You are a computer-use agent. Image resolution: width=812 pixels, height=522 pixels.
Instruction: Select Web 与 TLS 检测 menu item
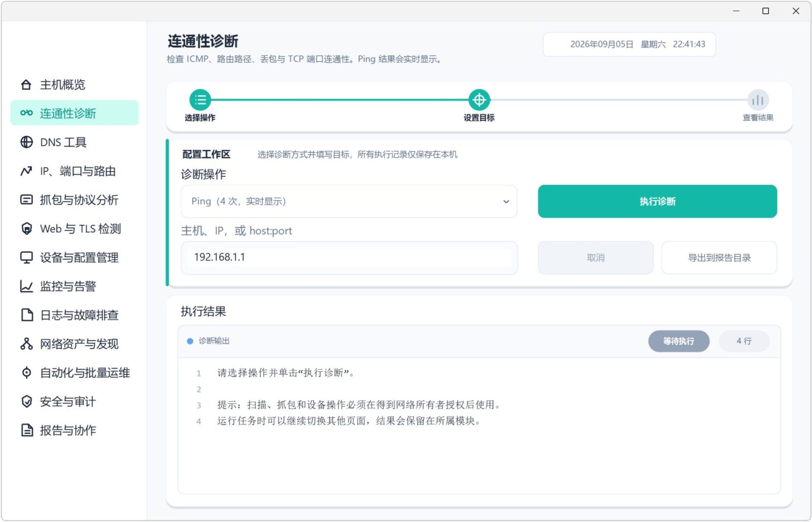coord(75,229)
